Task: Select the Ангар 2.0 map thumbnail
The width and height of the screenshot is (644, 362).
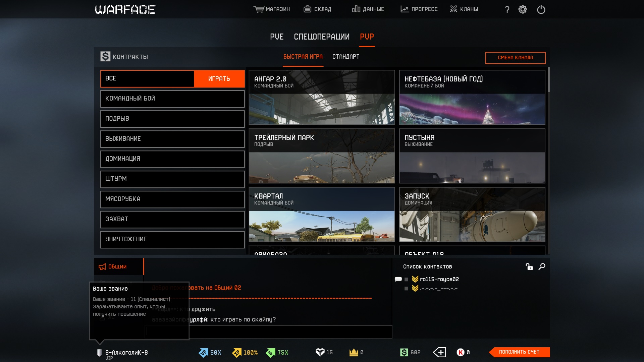Action: (322, 97)
